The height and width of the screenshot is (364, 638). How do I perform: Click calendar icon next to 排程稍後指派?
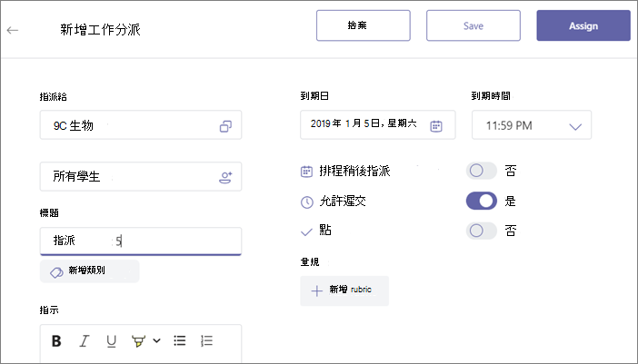[x=306, y=172]
